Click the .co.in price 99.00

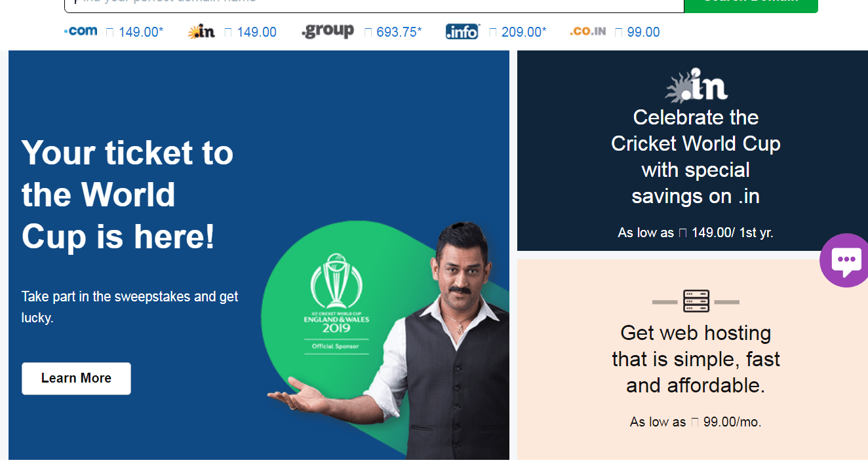click(x=643, y=31)
